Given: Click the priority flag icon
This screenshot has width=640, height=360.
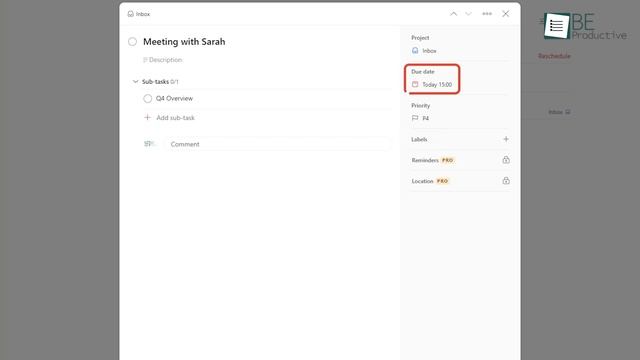Looking at the screenshot, I should 415,118.
